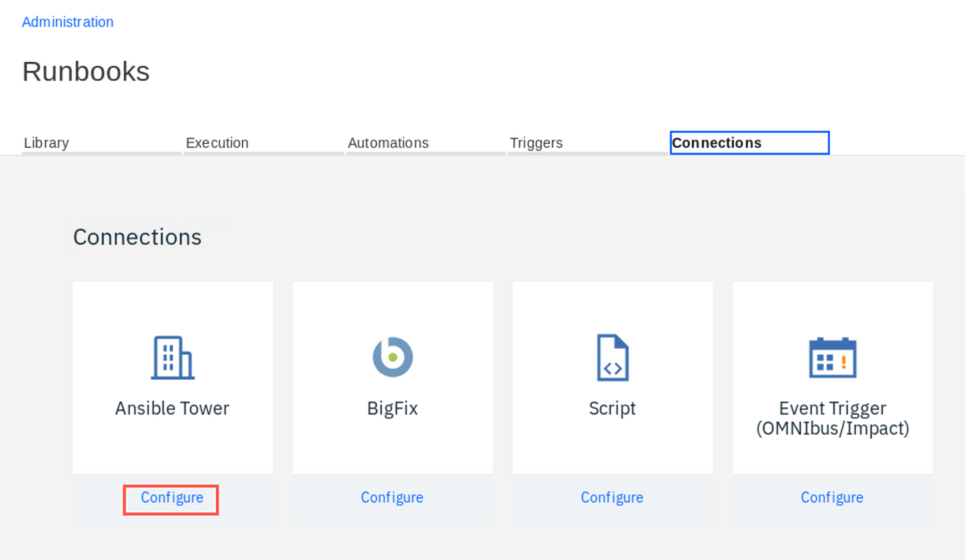This screenshot has height=560, width=965.
Task: Go to the Automations tab
Action: click(x=426, y=142)
